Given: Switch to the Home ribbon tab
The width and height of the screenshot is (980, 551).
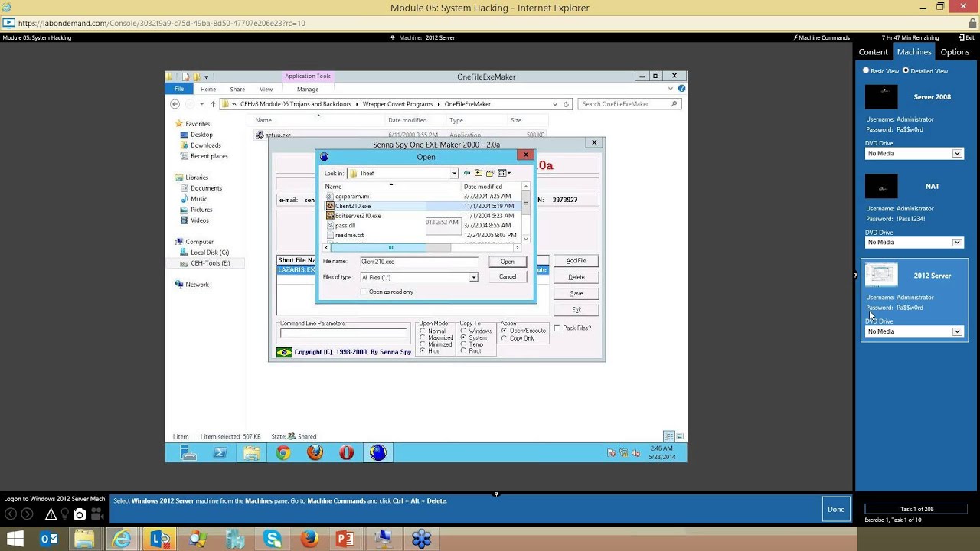Looking at the screenshot, I should tap(208, 89).
